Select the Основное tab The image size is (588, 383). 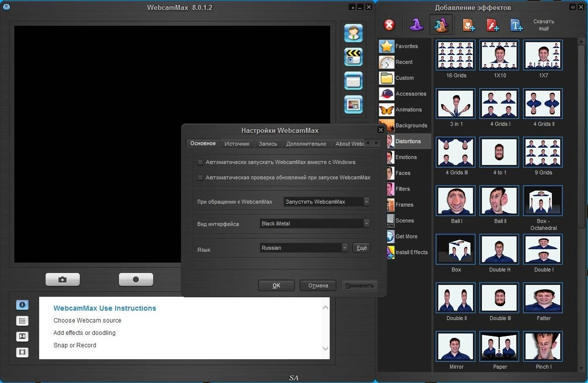(x=203, y=144)
